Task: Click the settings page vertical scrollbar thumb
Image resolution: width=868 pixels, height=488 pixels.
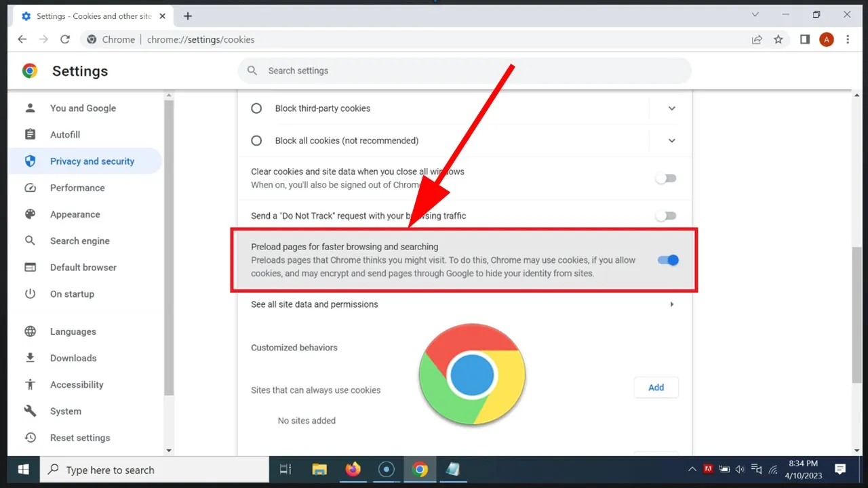Action: pyautogui.click(x=856, y=314)
